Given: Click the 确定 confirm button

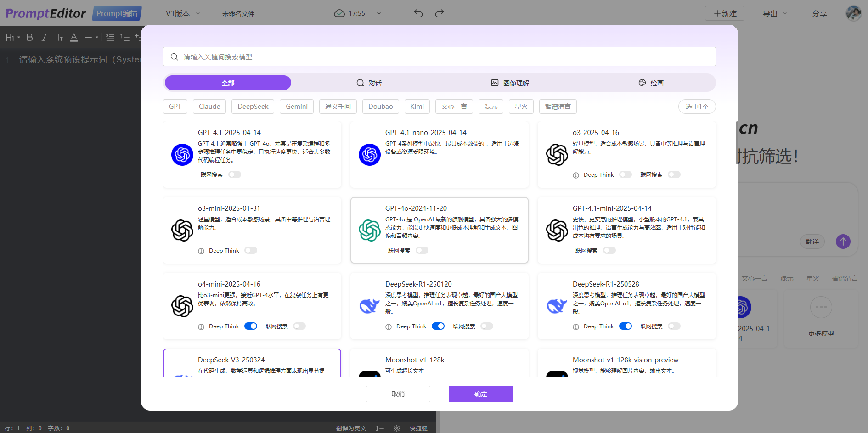Looking at the screenshot, I should 480,394.
